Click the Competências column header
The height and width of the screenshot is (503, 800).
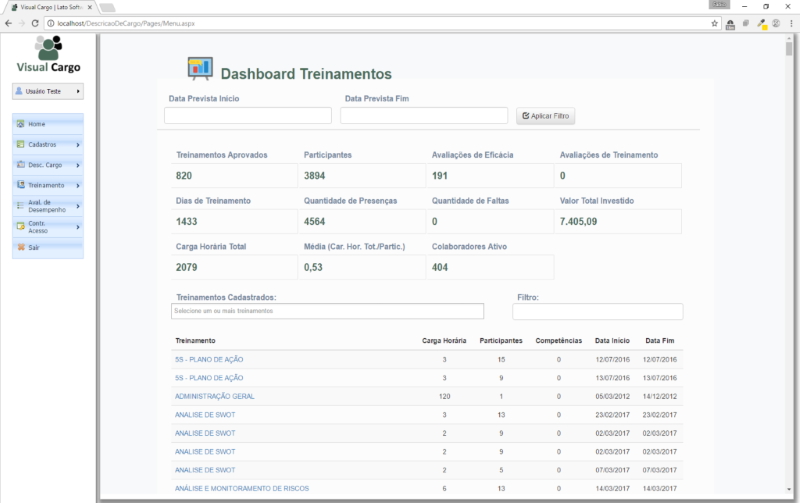click(x=559, y=340)
